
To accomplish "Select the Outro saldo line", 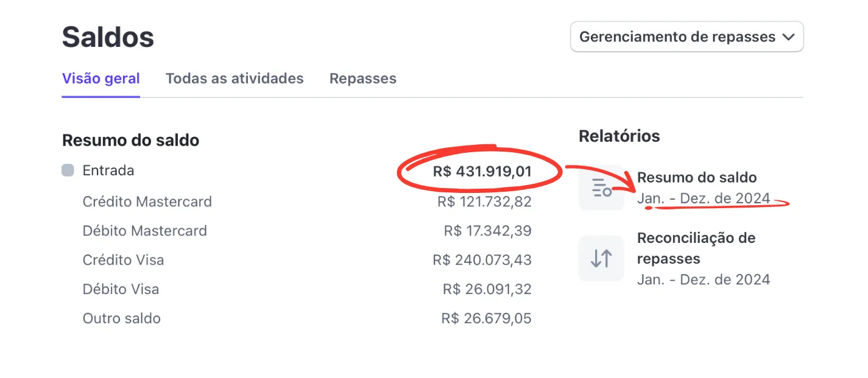I will coord(121,318).
